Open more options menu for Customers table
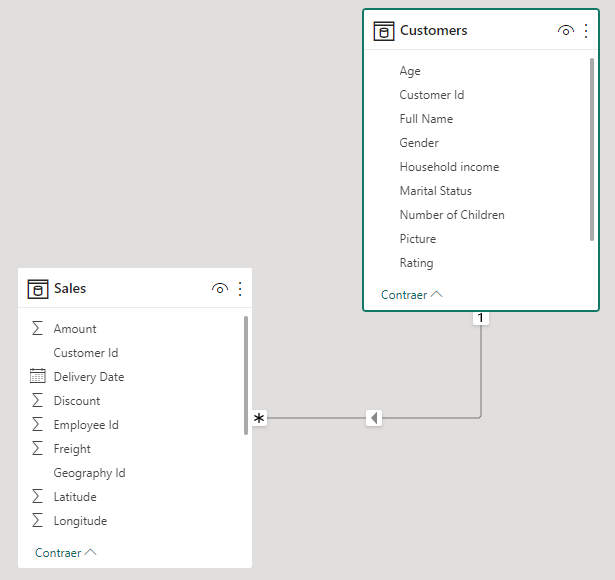 tap(586, 31)
